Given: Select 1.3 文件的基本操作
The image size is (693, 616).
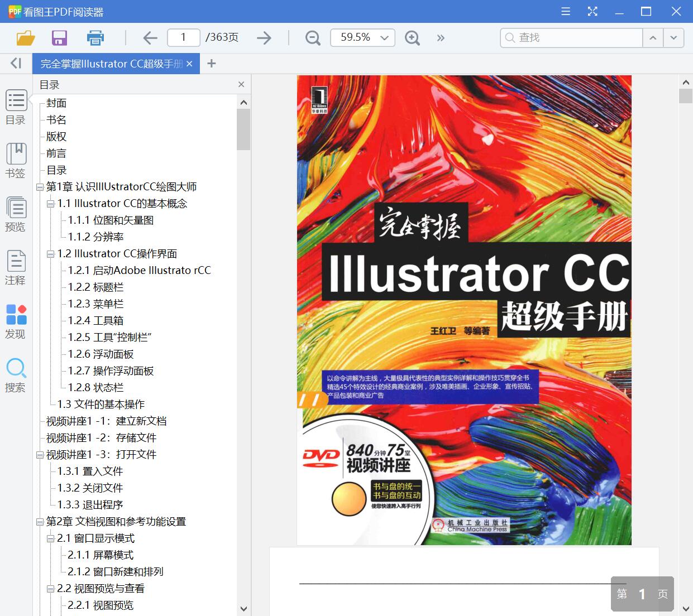Looking at the screenshot, I should pos(101,405).
